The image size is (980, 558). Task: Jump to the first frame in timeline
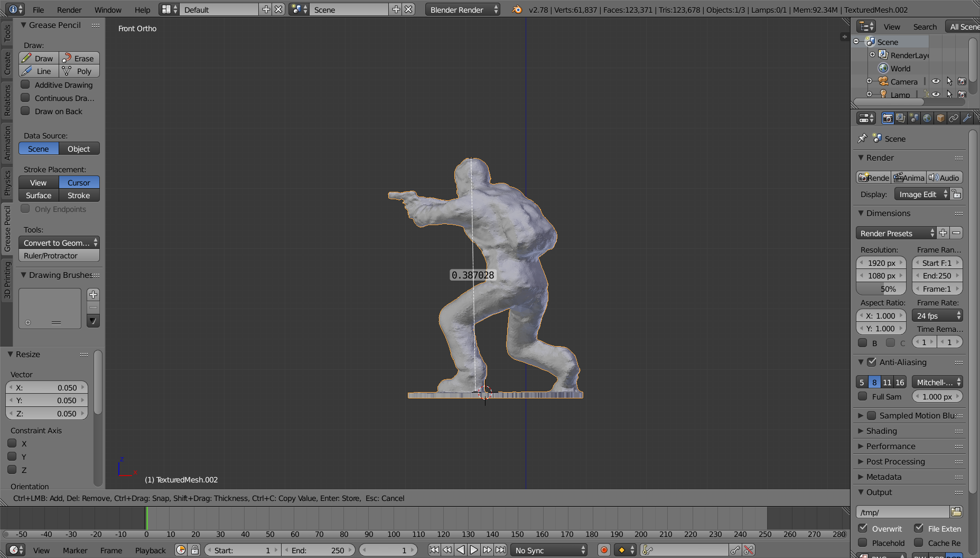[x=434, y=550]
